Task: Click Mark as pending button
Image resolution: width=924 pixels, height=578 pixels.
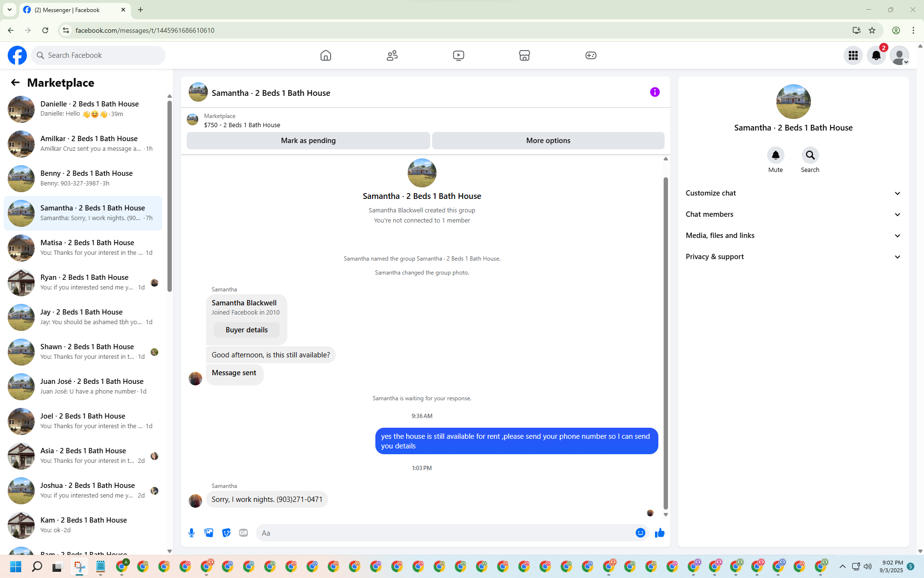Action: point(308,141)
